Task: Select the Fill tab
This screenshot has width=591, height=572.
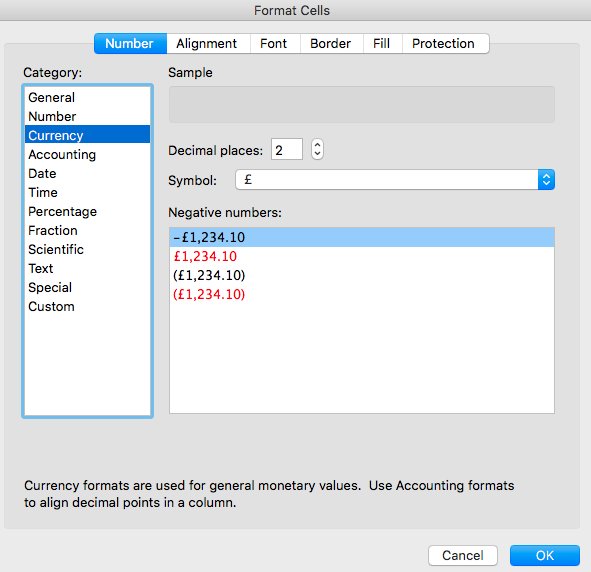Action: tap(381, 44)
